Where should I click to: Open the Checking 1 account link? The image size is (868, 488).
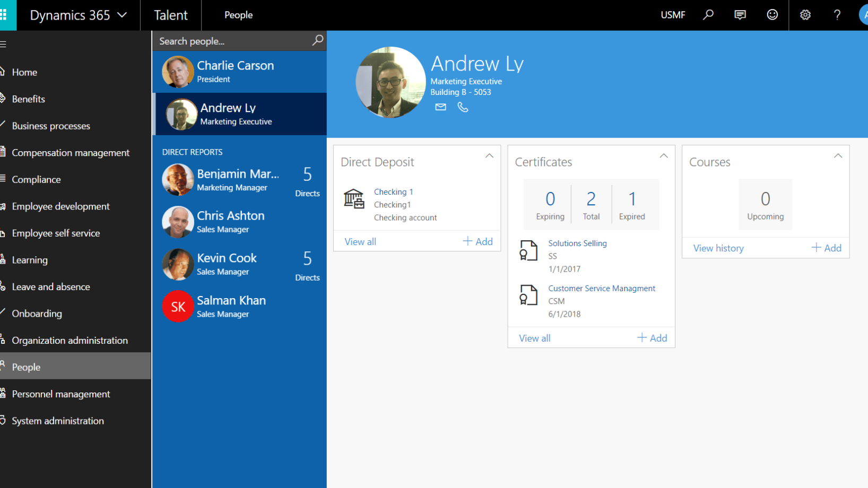click(x=393, y=191)
